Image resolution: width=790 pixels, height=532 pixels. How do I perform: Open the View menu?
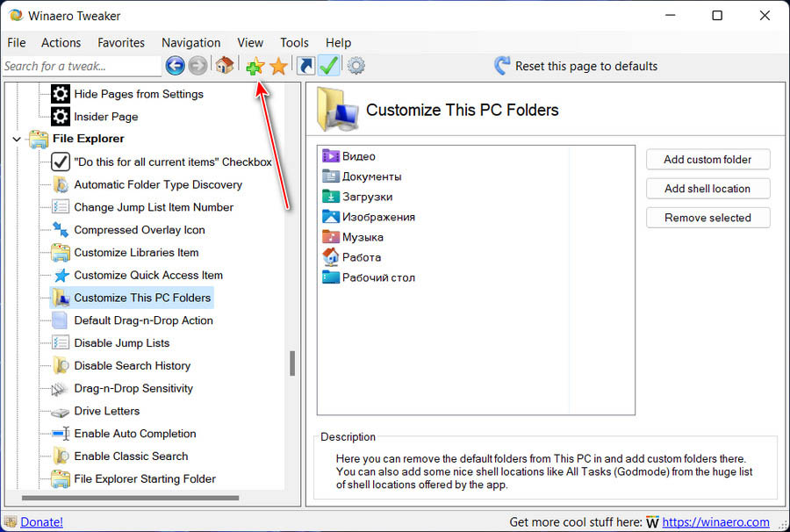point(250,43)
